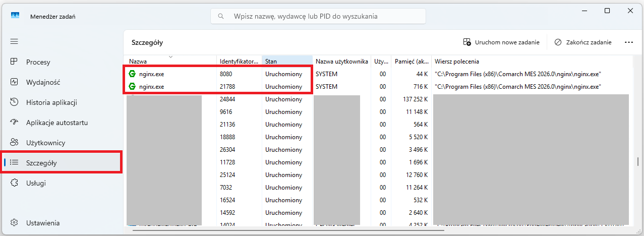Click PID cell 18888
The image size is (644, 236).
pos(227,137)
